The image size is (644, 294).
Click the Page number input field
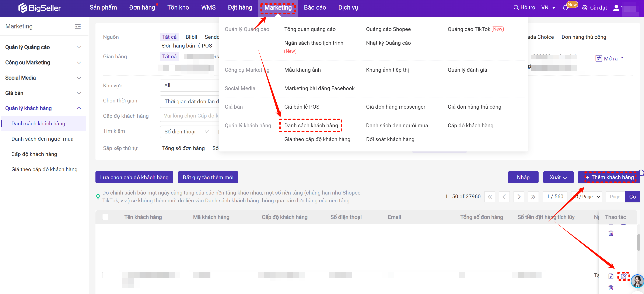point(615,197)
